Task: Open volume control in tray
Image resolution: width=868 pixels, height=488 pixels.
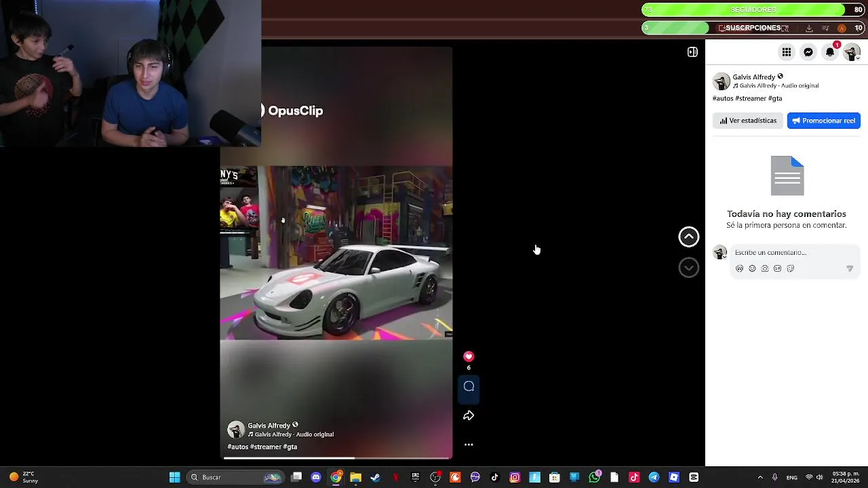Action: [x=819, y=477]
